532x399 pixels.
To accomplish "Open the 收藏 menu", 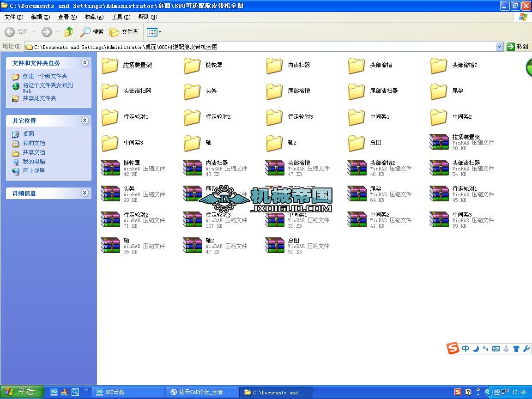I will click(94, 17).
